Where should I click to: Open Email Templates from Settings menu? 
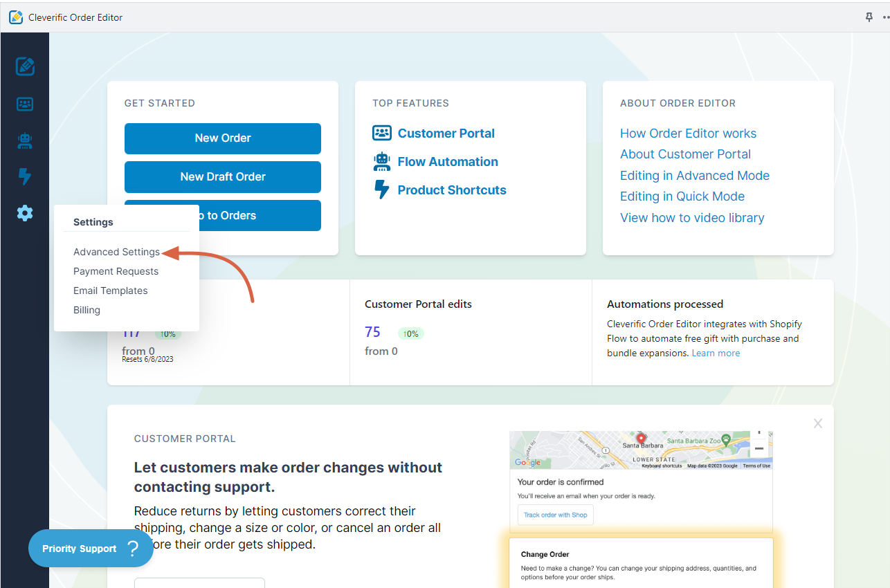click(110, 291)
